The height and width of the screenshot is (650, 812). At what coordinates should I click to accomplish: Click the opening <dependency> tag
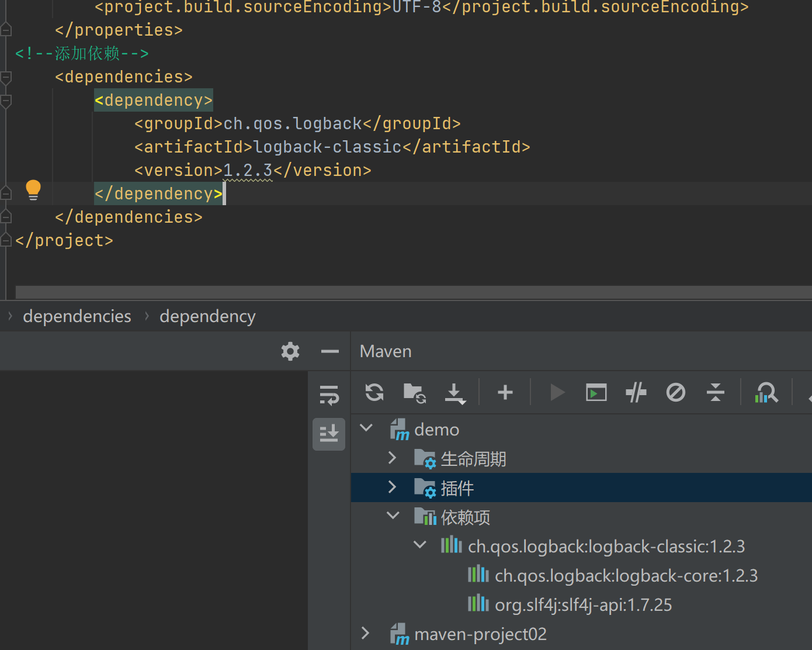point(154,100)
